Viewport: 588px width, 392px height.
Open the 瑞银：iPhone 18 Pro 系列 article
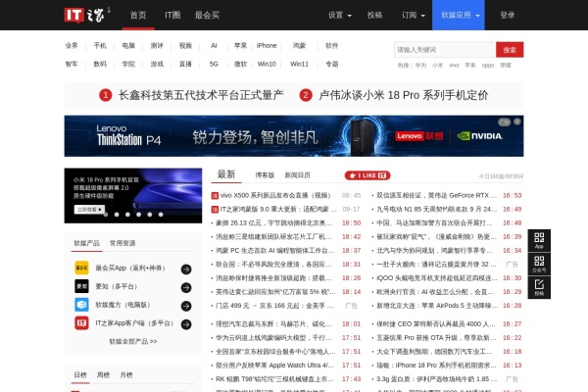[436, 365]
